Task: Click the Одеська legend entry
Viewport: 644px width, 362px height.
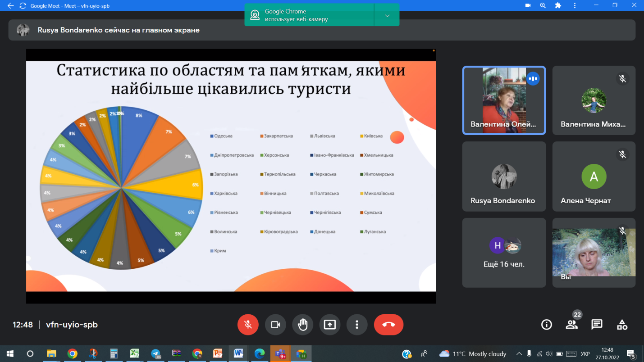Action: click(x=221, y=136)
